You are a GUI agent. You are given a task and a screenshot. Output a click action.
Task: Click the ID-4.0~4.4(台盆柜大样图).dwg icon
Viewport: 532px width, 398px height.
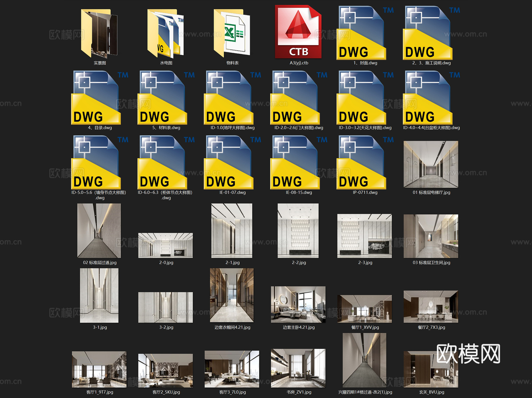(x=432, y=98)
